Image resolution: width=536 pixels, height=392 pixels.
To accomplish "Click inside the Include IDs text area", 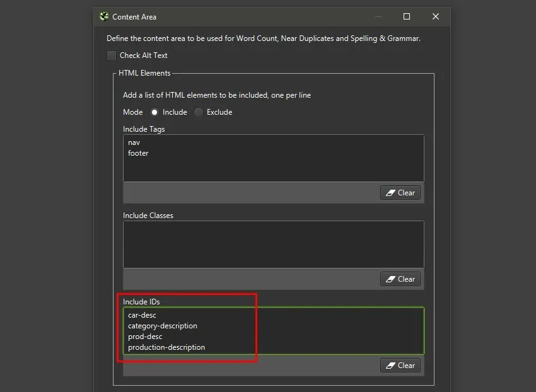I will (315, 331).
